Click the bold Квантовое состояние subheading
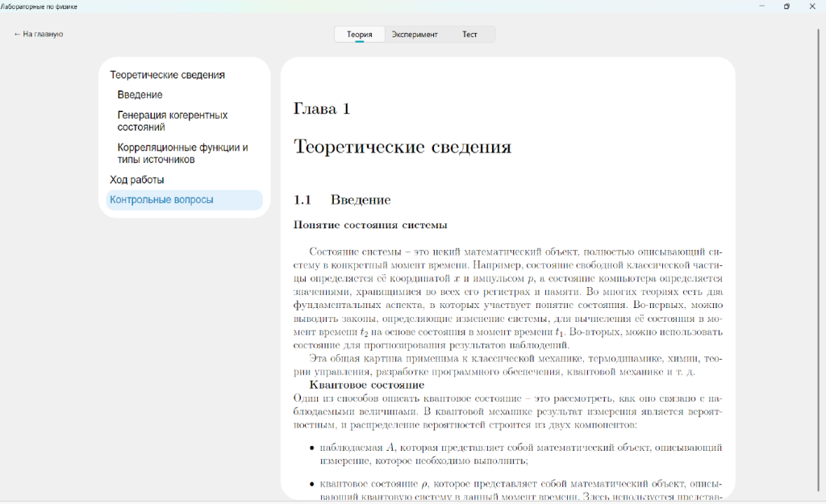The image size is (826, 504). tap(366, 385)
